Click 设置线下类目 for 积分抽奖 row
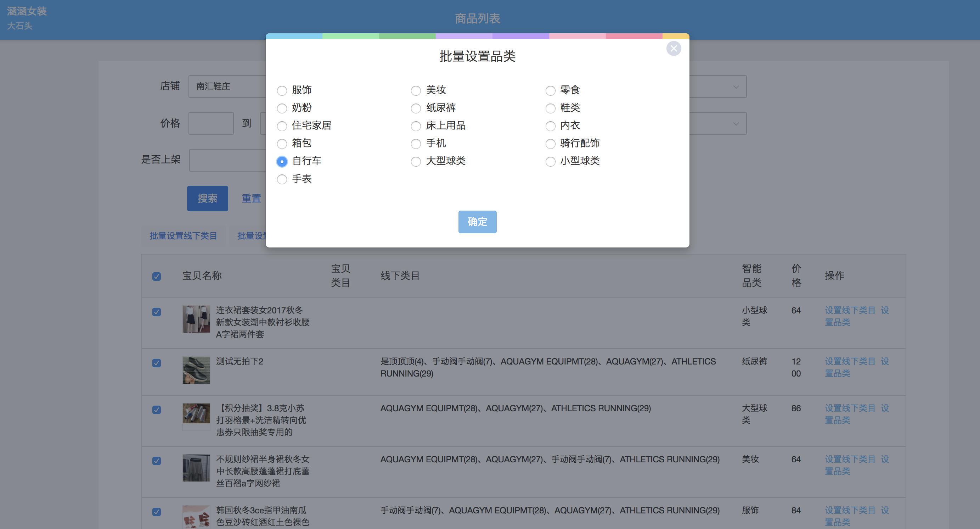980x529 pixels. 850,408
